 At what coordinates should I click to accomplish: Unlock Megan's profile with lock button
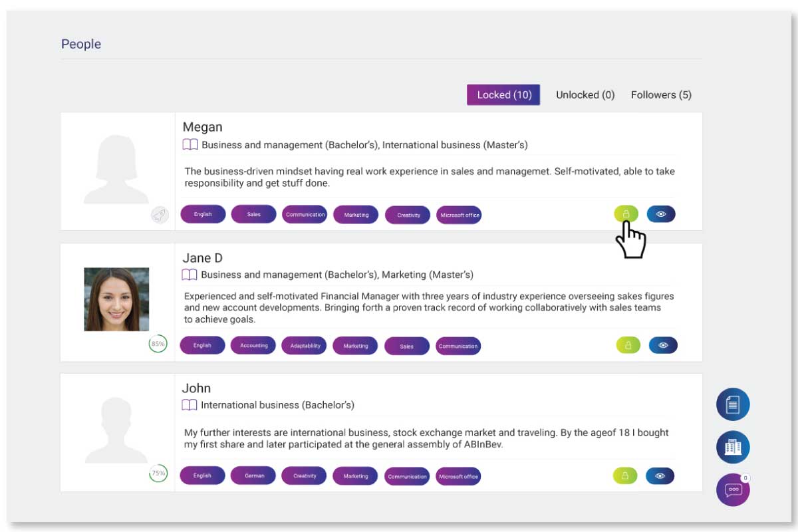click(626, 214)
